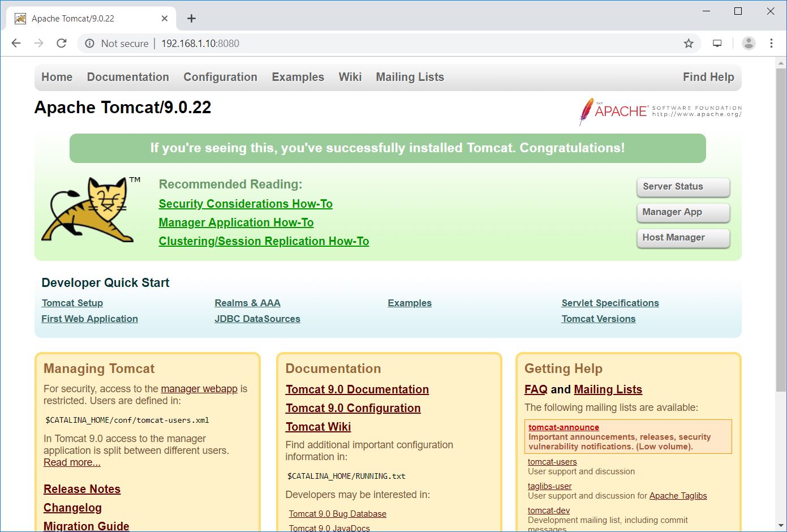Open Tomcat 9.0 Documentation link

coord(357,389)
